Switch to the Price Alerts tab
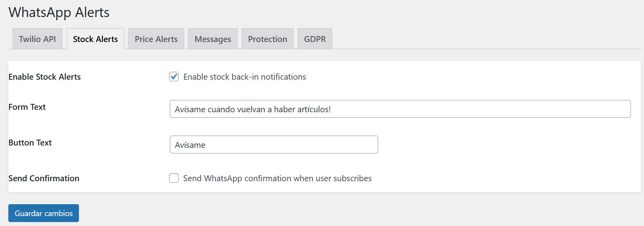The height and width of the screenshot is (226, 644). click(x=156, y=39)
